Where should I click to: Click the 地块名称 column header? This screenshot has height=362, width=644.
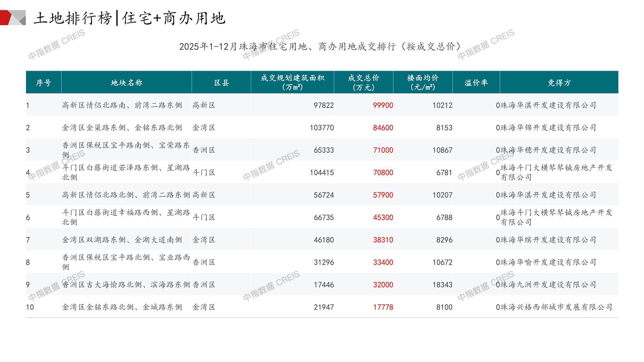click(x=127, y=83)
